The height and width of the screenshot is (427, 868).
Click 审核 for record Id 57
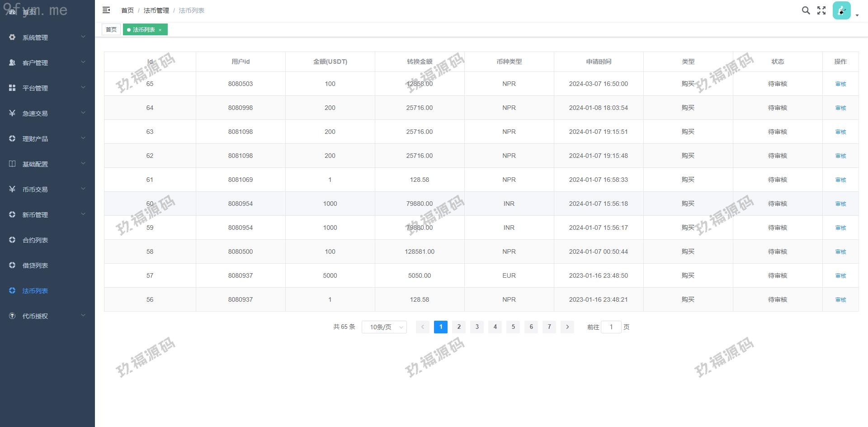tap(840, 275)
